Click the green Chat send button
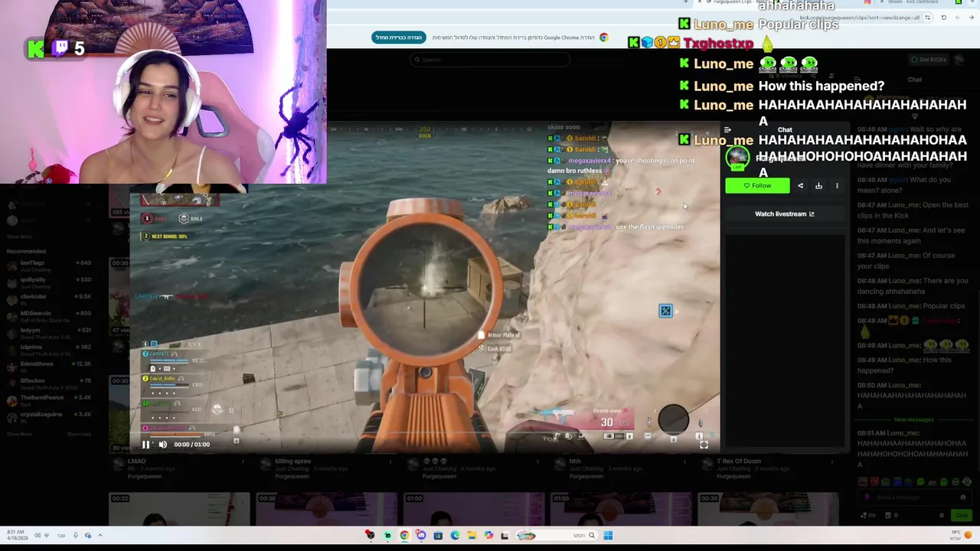 (x=962, y=515)
